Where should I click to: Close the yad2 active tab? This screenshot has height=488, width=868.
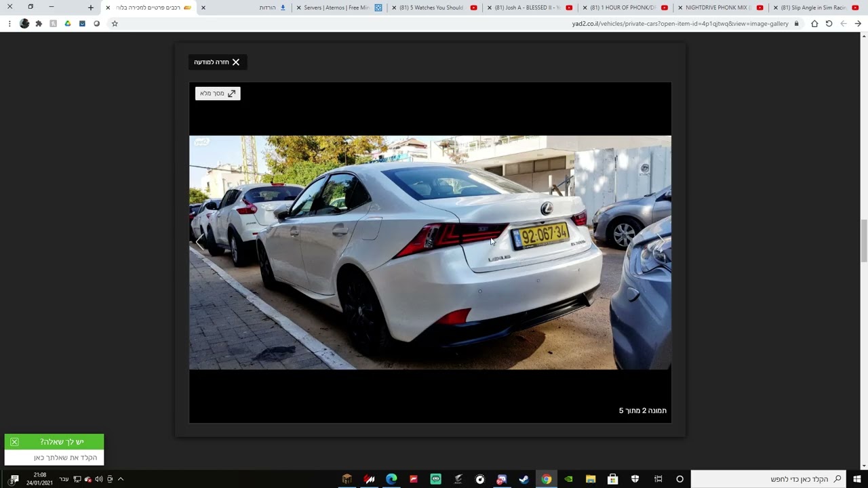pos(108,7)
